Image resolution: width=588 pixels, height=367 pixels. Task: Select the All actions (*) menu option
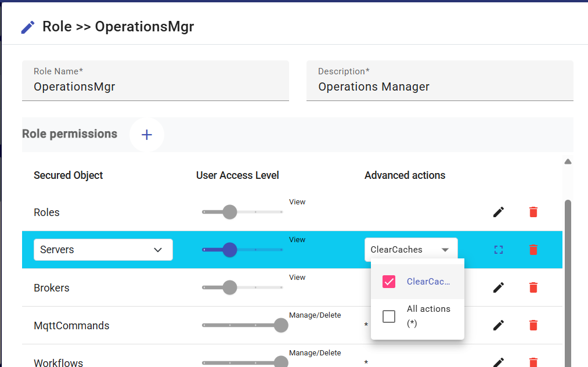click(428, 316)
